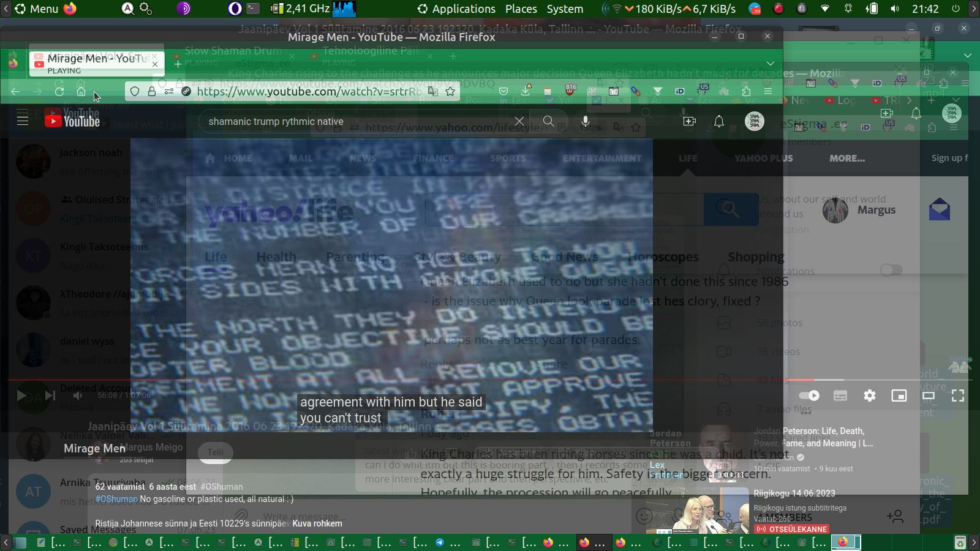Viewport: 980px width, 551px height.
Task: Select the Mirage Men - YouTube tab
Action: coord(97,63)
